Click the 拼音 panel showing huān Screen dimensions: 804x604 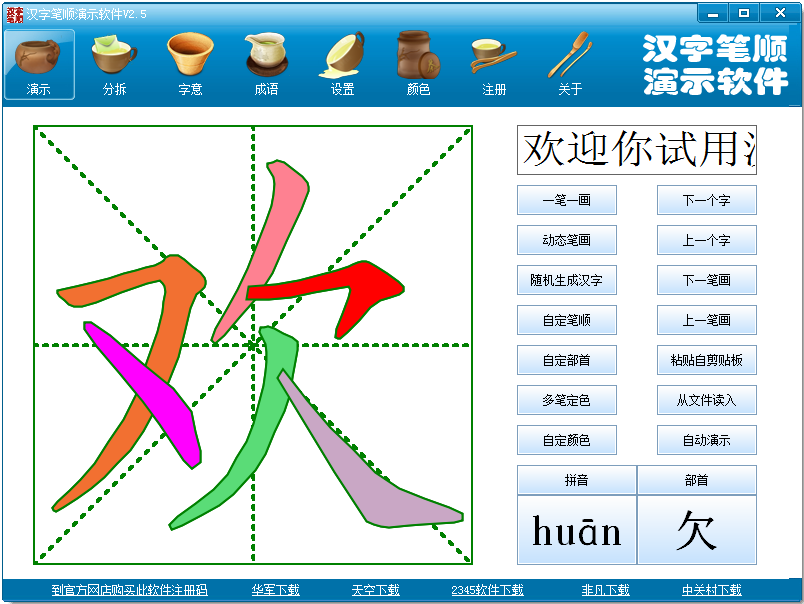[x=576, y=531]
